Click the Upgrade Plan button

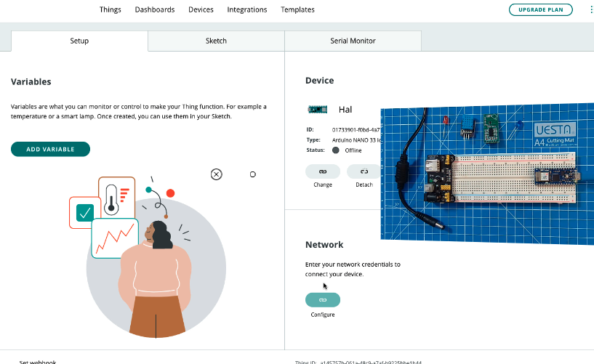tap(540, 9)
